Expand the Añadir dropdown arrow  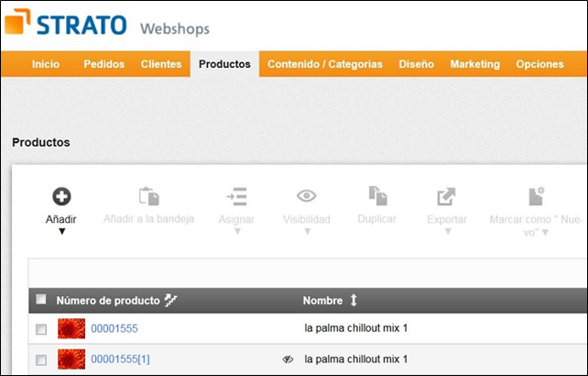point(62,232)
